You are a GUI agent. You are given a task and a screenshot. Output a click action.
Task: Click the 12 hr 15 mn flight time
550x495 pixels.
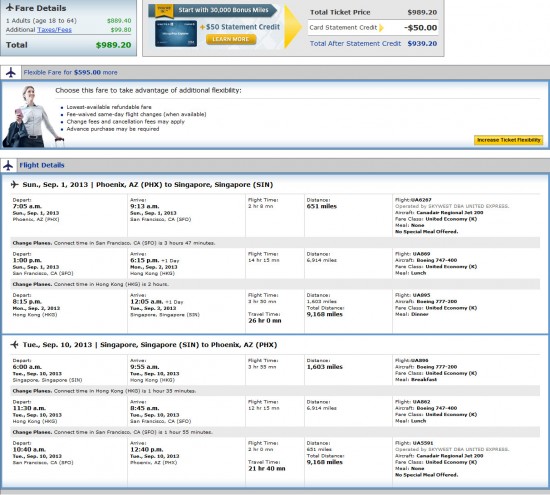(264, 408)
